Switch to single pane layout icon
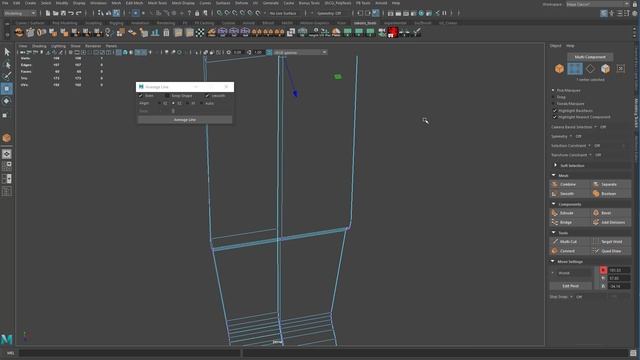This screenshot has width=640, height=360. tap(7, 154)
